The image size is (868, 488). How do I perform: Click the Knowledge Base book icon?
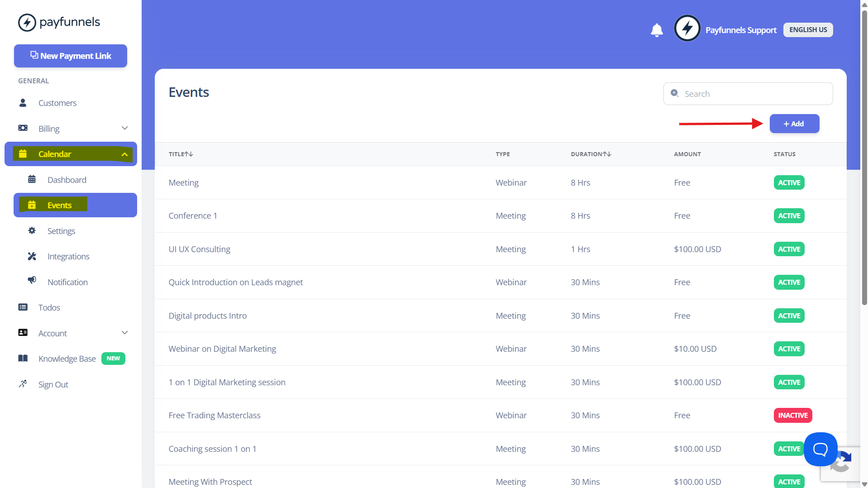click(x=23, y=359)
